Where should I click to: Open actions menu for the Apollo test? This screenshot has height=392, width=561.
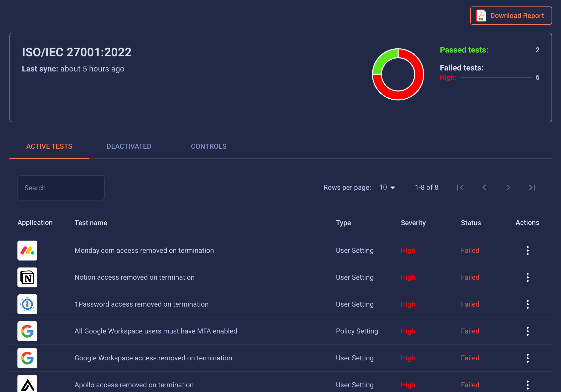[x=527, y=385]
